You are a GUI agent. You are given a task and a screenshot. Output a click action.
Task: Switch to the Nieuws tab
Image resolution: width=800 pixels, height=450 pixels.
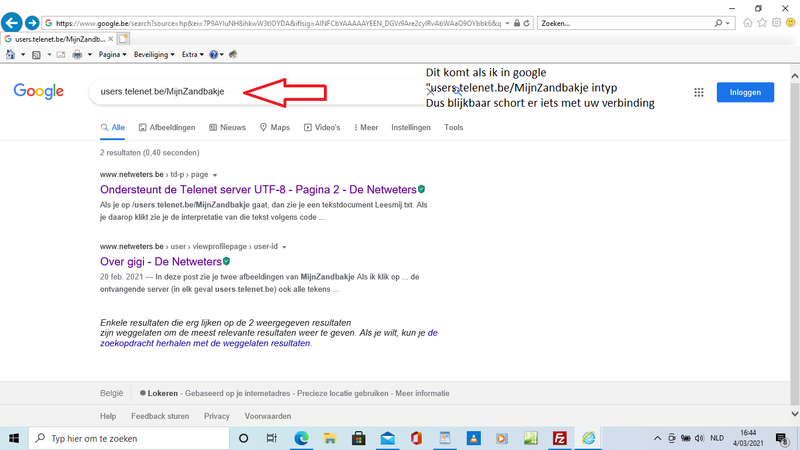point(228,128)
